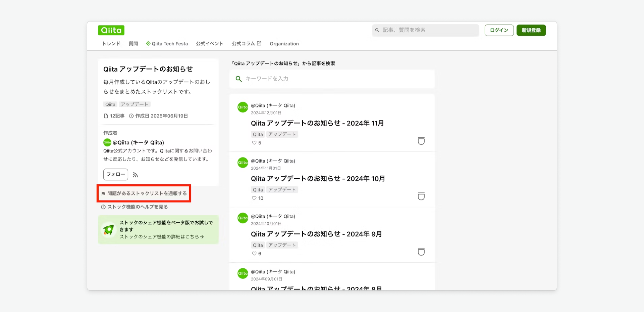Switch to the Organization tab
Viewport: 644px width, 312px height.
[284, 44]
